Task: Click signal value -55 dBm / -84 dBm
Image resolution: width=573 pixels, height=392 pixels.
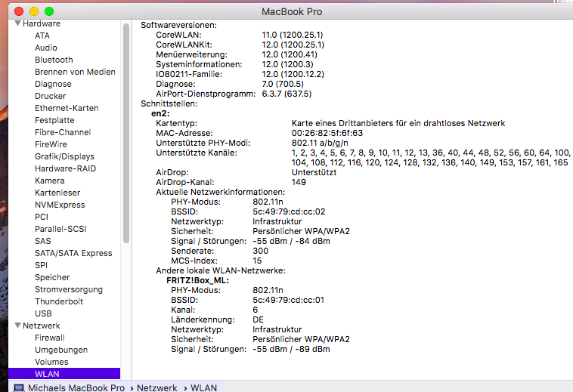Action: 291,241
